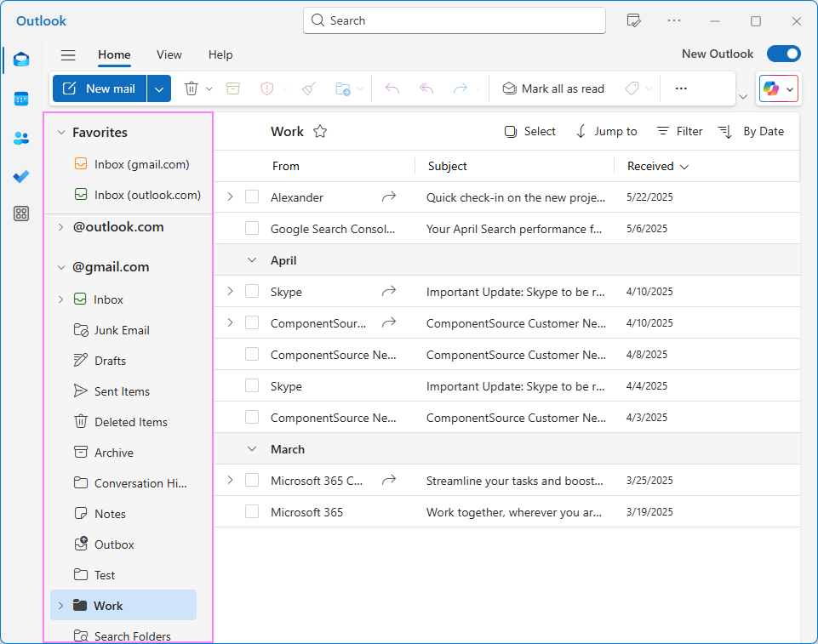The image size is (818, 644).
Task: Check the Google Search Console message checkbox
Action: (252, 228)
